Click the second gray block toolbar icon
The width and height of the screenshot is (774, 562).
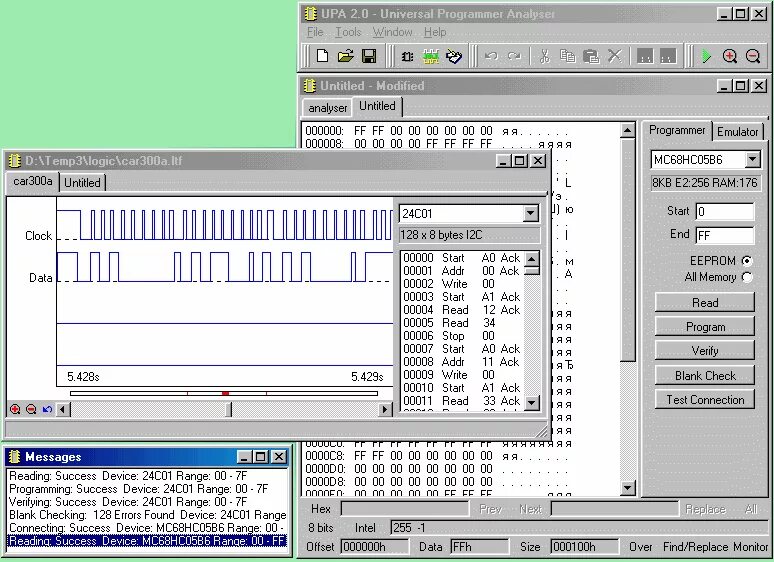[x=668, y=56]
